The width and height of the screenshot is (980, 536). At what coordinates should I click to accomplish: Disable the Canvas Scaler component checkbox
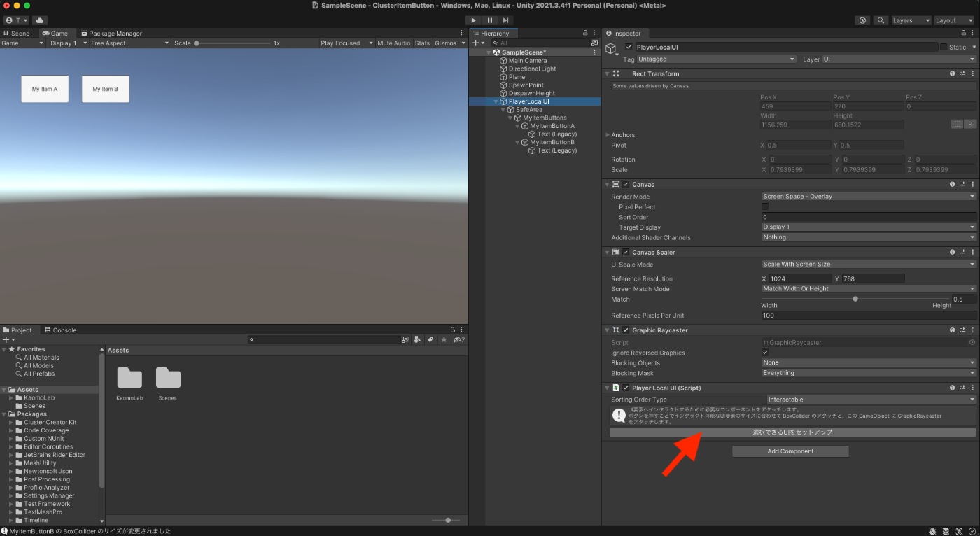click(x=626, y=252)
